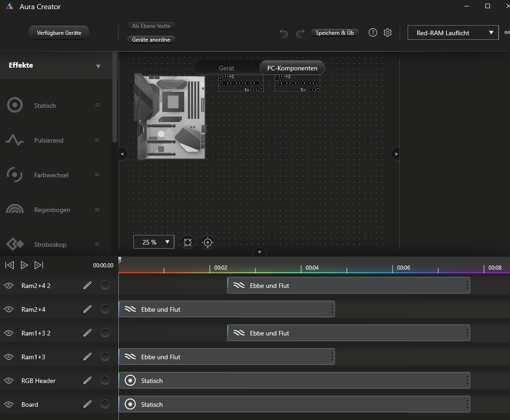This screenshot has height=420, width=510.
Task: Open the 25 % zoom dropdown
Action: click(154, 242)
